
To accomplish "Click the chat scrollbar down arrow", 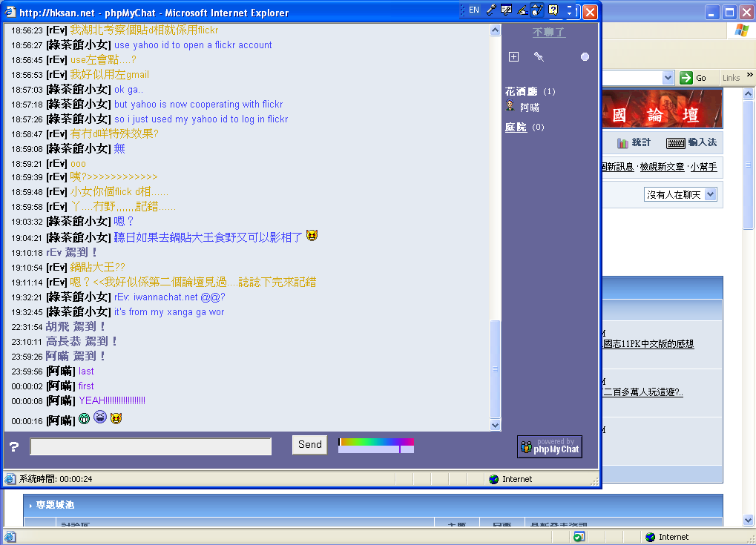I will coord(495,425).
